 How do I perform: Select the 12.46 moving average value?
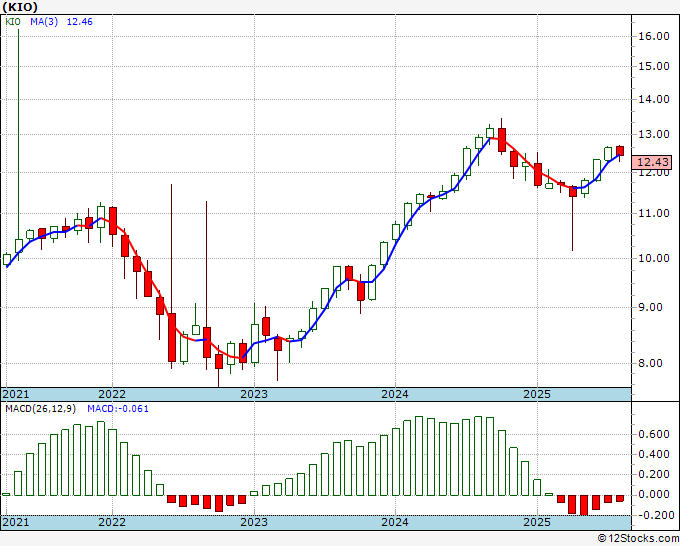[x=79, y=22]
